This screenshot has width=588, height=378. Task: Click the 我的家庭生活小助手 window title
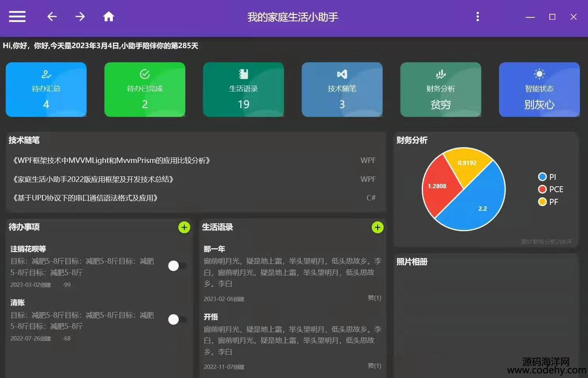click(x=293, y=17)
